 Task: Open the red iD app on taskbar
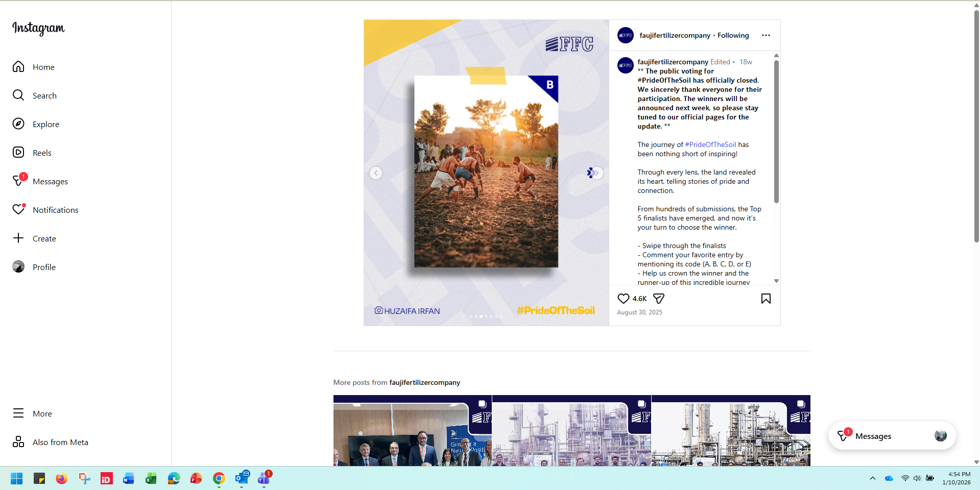click(x=106, y=478)
